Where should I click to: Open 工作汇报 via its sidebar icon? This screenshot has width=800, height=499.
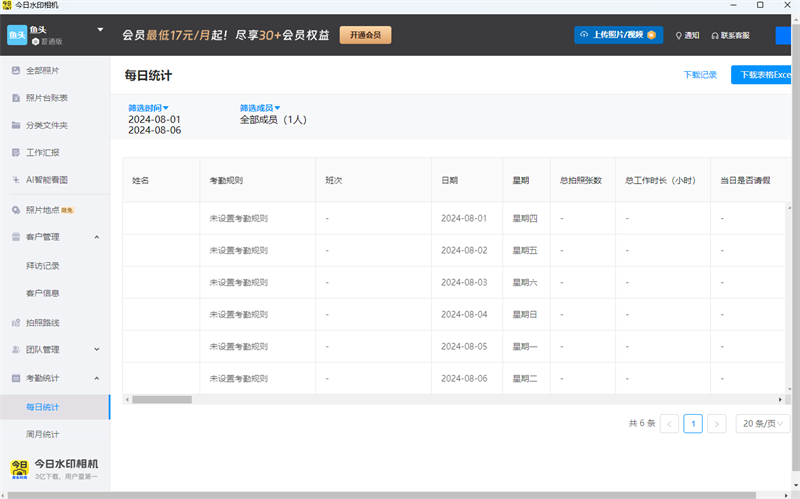pyautogui.click(x=16, y=153)
